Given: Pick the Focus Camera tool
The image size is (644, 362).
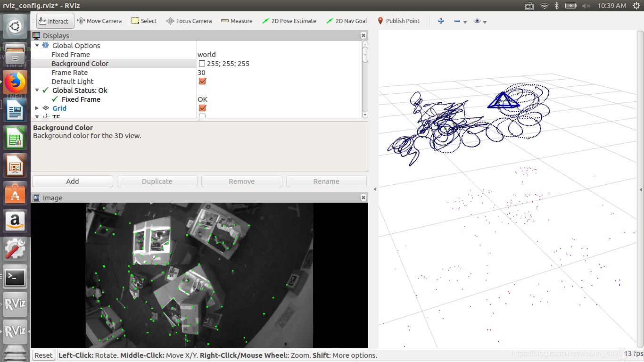Looking at the screenshot, I should (189, 21).
